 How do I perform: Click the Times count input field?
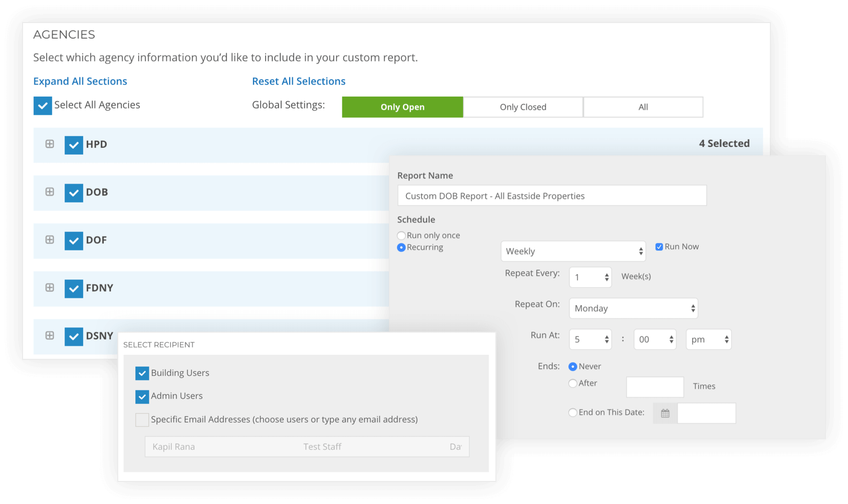pos(655,387)
